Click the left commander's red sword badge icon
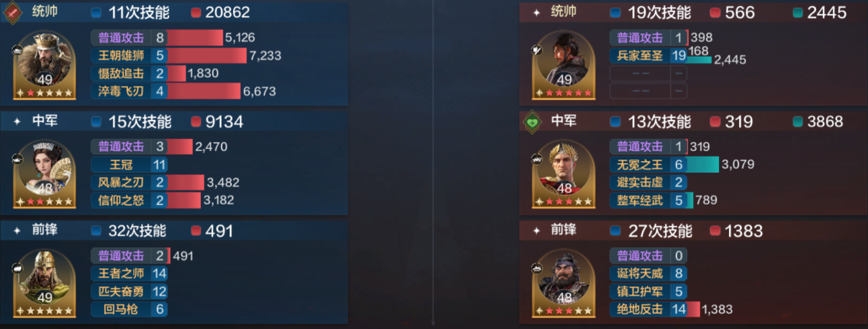 [13, 13]
